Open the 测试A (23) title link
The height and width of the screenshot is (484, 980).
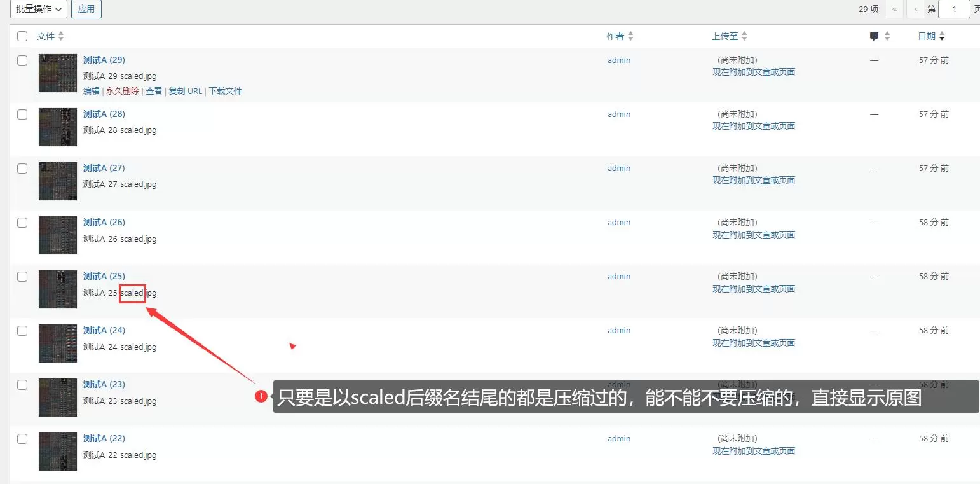pyautogui.click(x=104, y=384)
